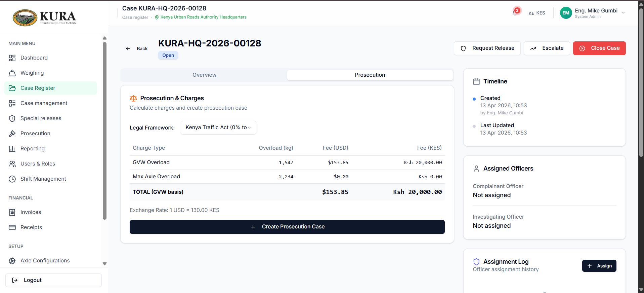Viewport: 644px width, 293px height.
Task: Open Receipts under Financial
Action: click(x=50, y=227)
